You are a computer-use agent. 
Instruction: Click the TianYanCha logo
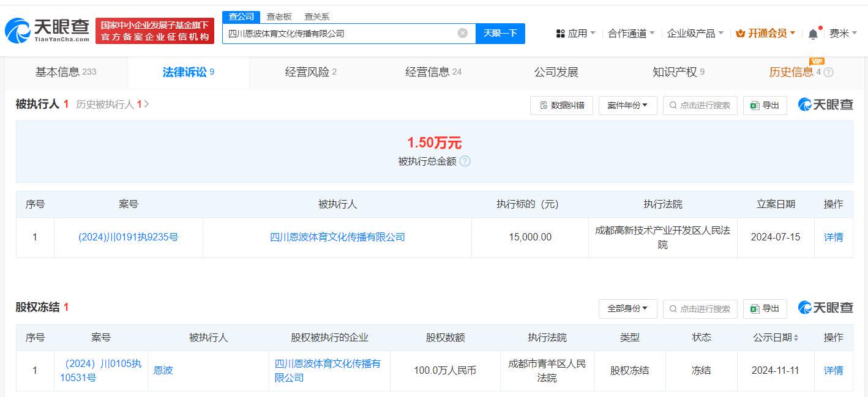pyautogui.click(x=47, y=31)
